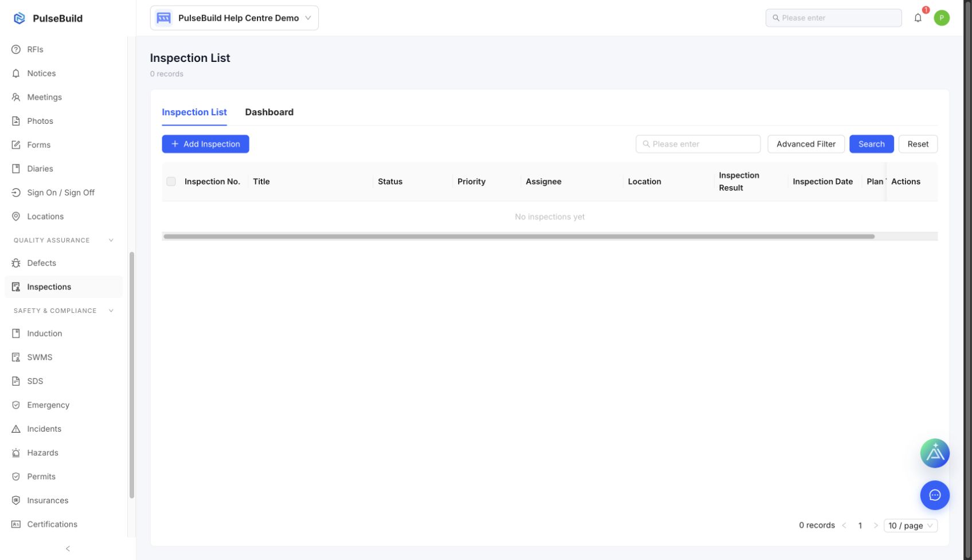Click the blue Search button

(x=871, y=144)
